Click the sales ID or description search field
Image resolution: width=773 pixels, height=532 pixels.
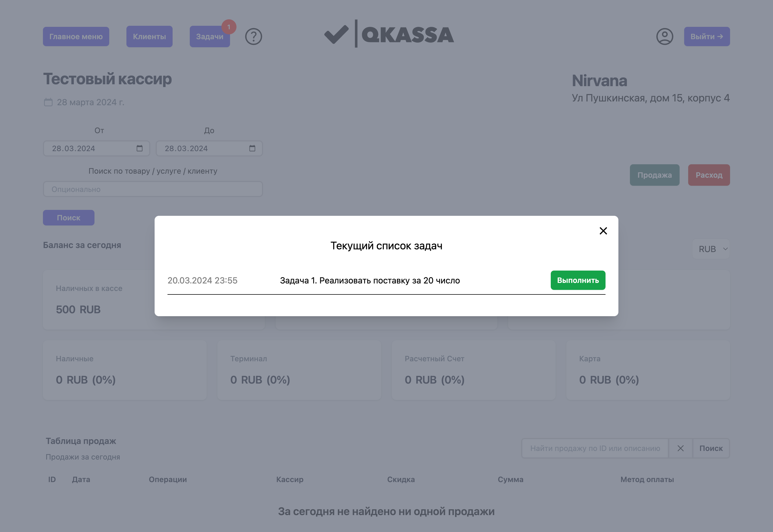tap(595, 448)
